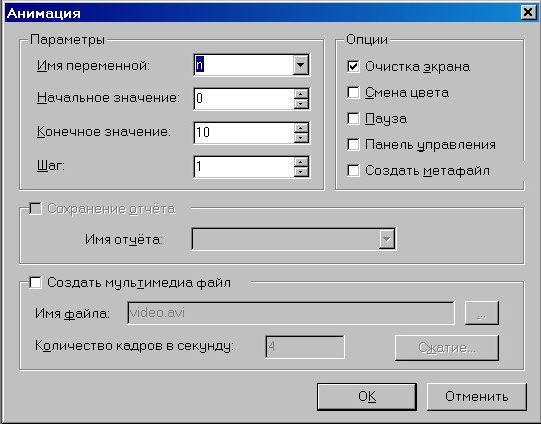Focus the Начальное значение field
This screenshot has width=541, height=424.
pyautogui.click(x=244, y=99)
